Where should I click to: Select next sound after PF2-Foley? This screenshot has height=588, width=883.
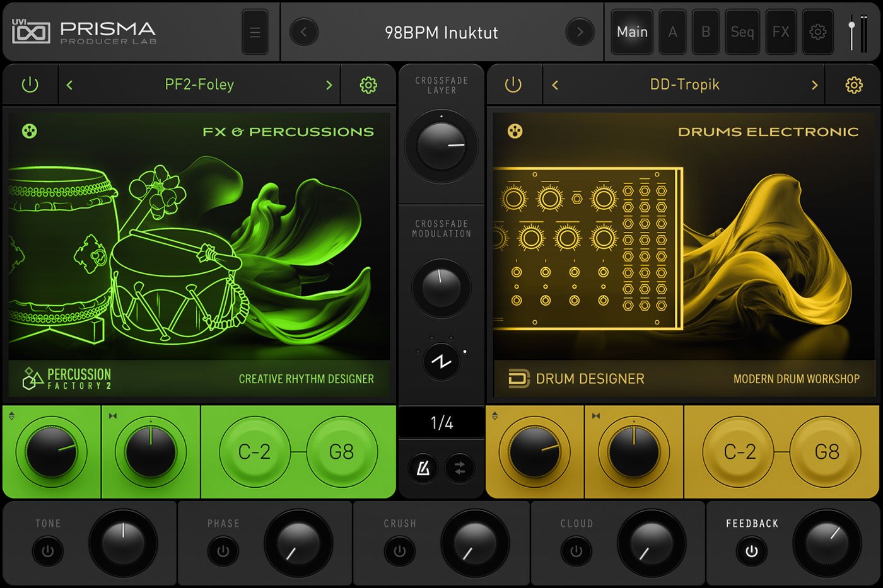coord(329,85)
